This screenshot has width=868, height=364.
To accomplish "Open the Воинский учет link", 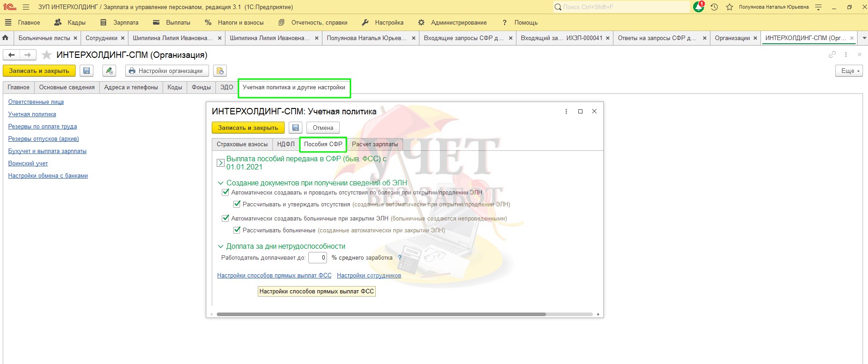I will point(28,164).
